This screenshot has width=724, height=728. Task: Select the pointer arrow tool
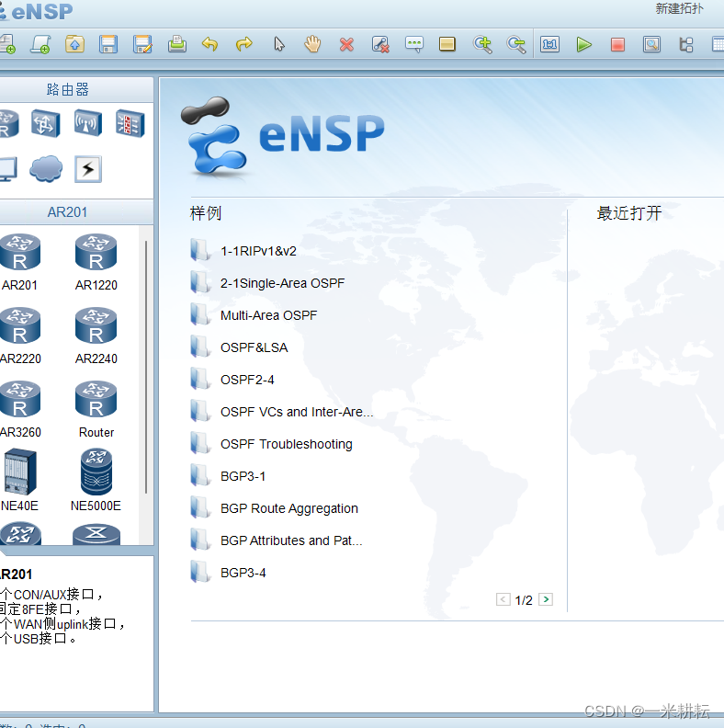pos(279,44)
